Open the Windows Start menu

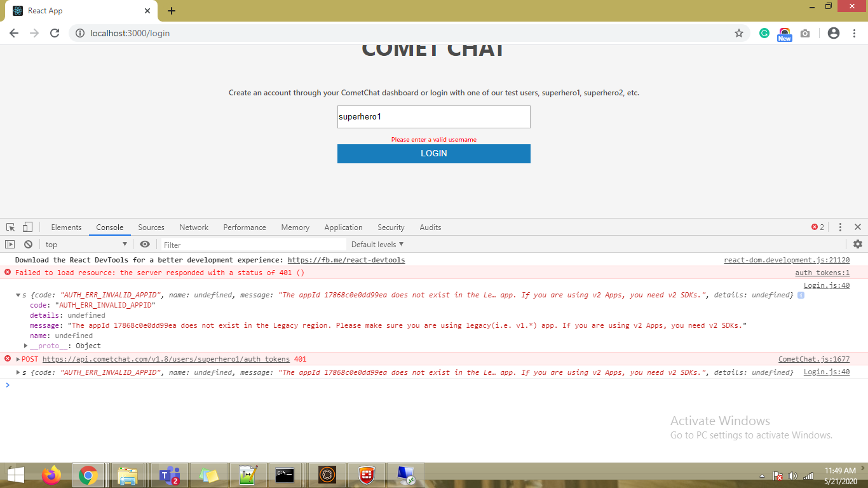pyautogui.click(x=15, y=475)
